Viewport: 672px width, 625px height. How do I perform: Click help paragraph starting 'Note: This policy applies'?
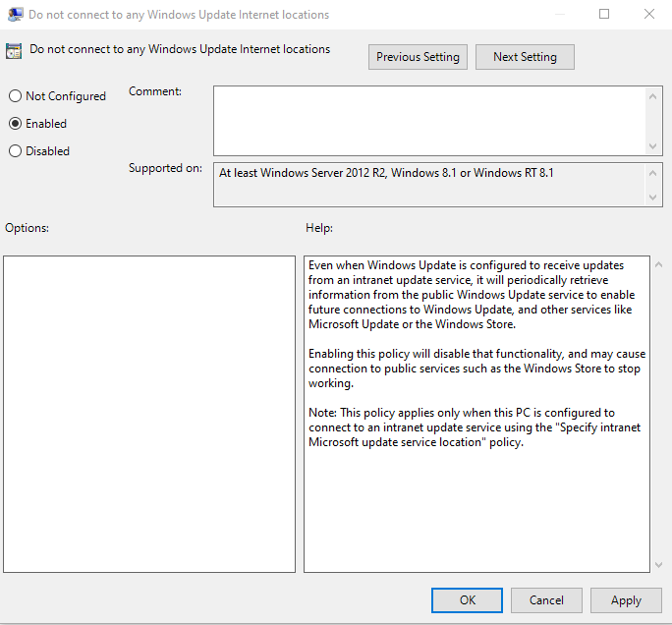(x=475, y=427)
